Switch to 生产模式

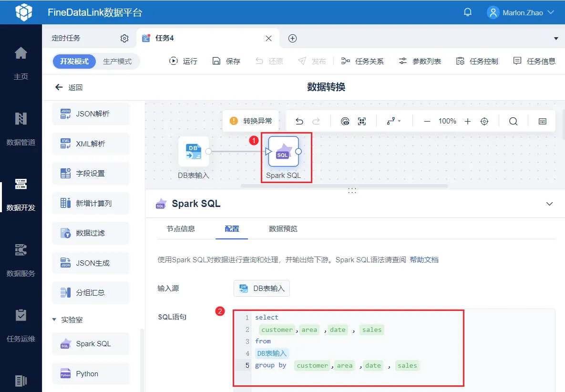[117, 61]
